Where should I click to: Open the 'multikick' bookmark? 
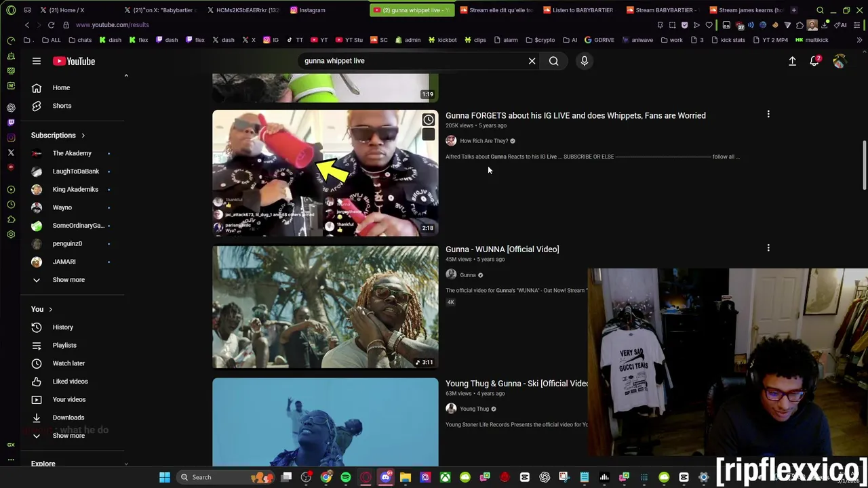coord(812,40)
